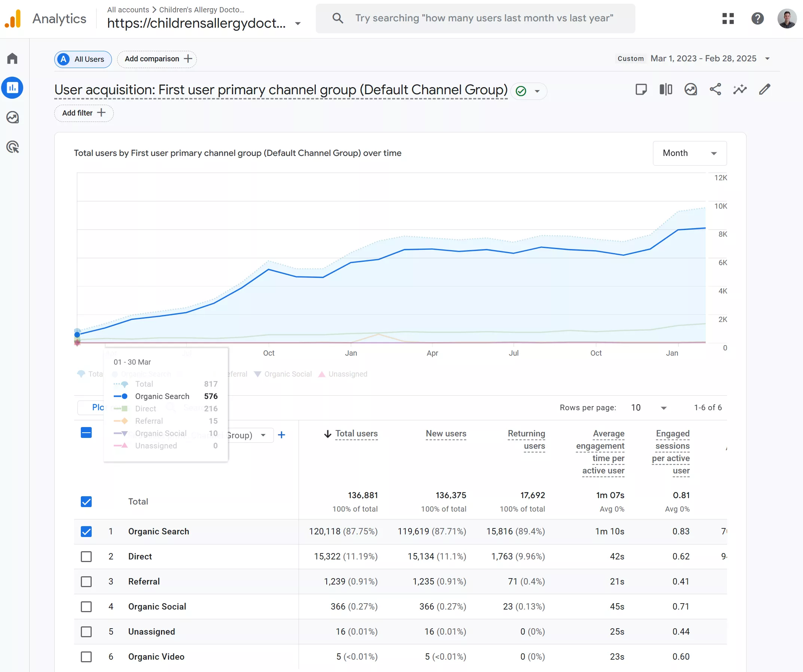Open the comparison panel icon beside annotations

click(x=665, y=89)
